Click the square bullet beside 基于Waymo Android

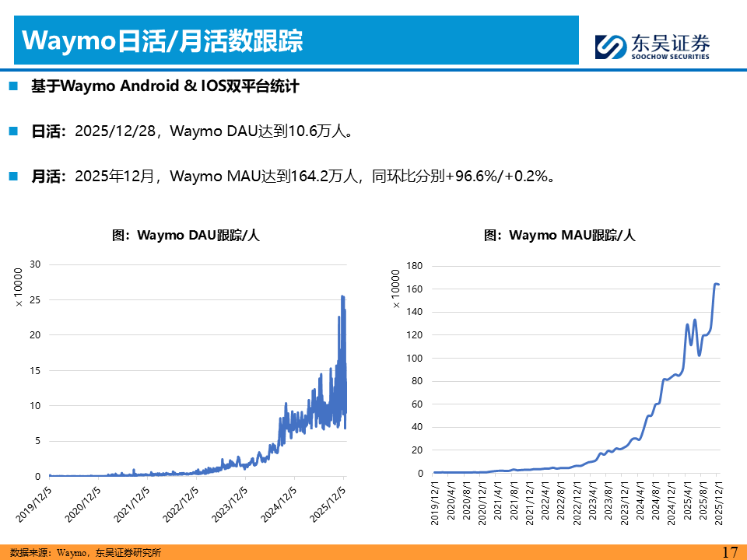[13, 86]
